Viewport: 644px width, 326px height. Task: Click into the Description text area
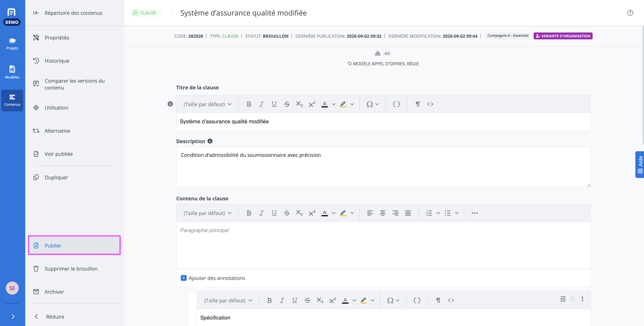[x=383, y=167]
